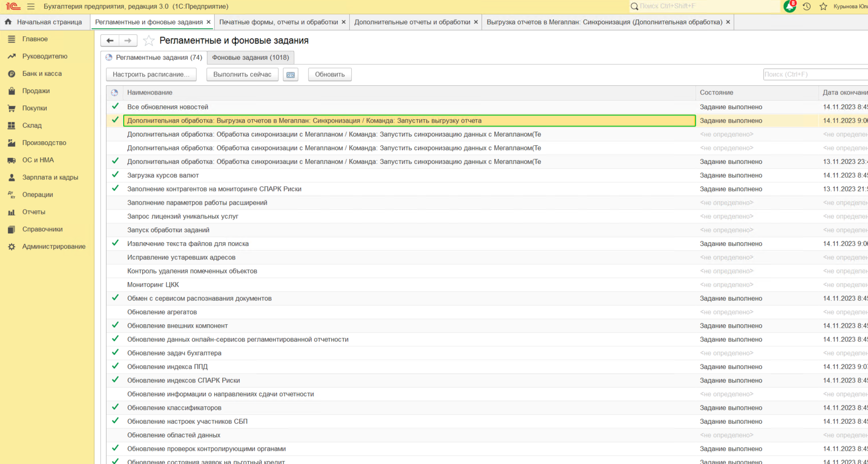Screen dimensions: 868x464
Task: Click the Обновить button
Action: (x=330, y=74)
